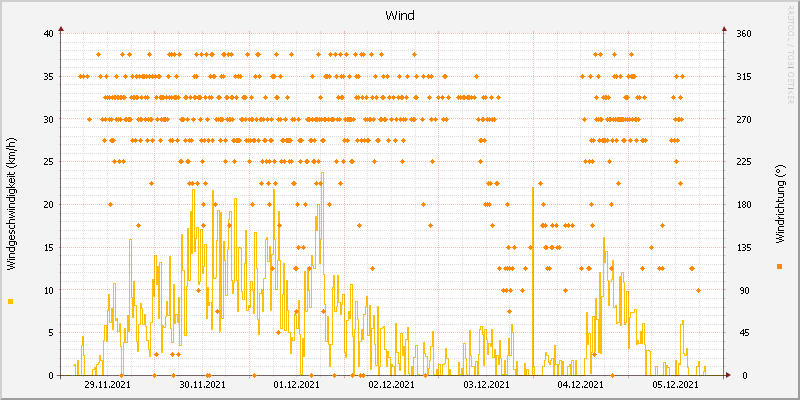This screenshot has width=800, height=400.
Task: Click the 10 km/h axis value
Action: point(48,290)
